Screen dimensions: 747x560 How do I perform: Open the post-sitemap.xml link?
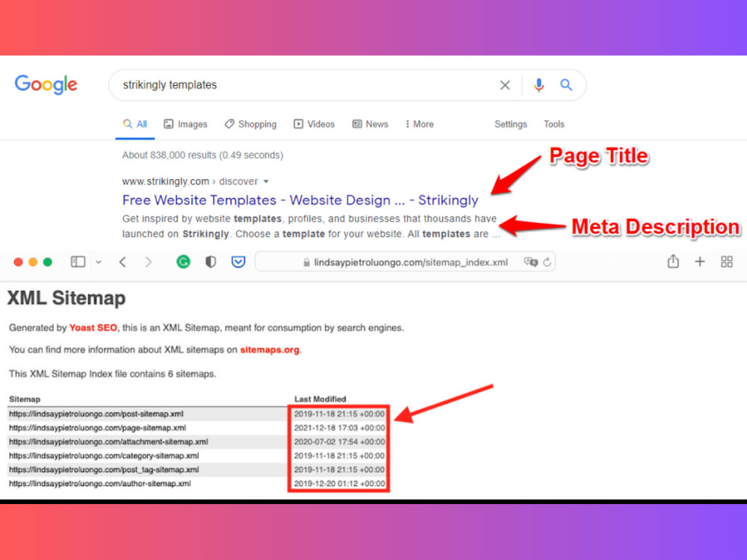tap(96, 414)
